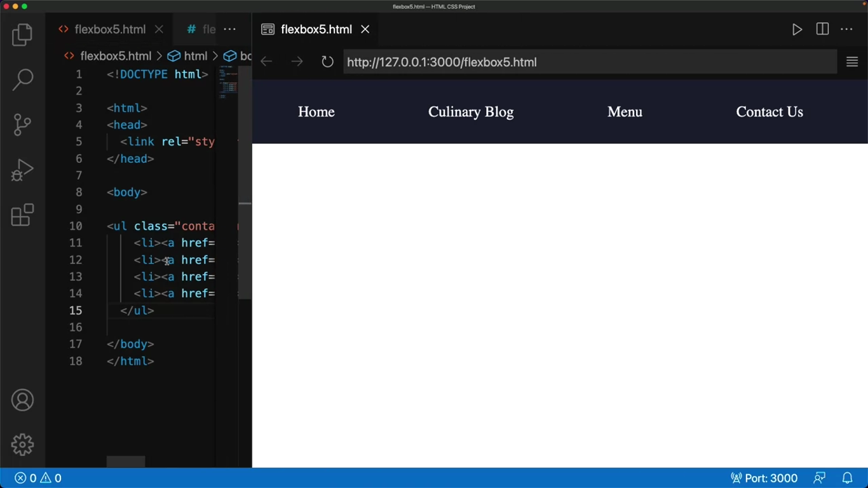Open the Source Control view

tap(22, 125)
